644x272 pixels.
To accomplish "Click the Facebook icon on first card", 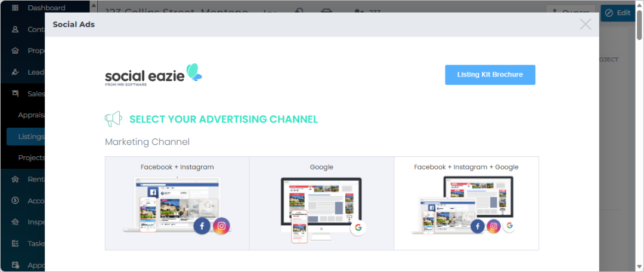I will click(x=202, y=226).
